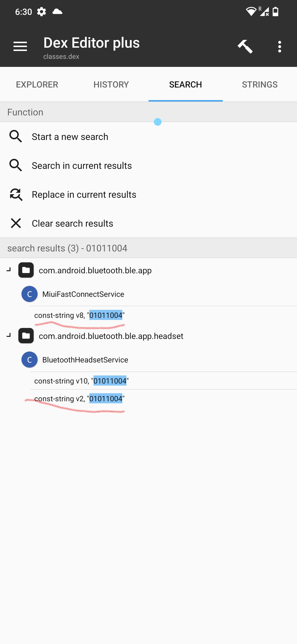Open the three-dot overflow menu
This screenshot has width=297, height=644.
click(279, 46)
